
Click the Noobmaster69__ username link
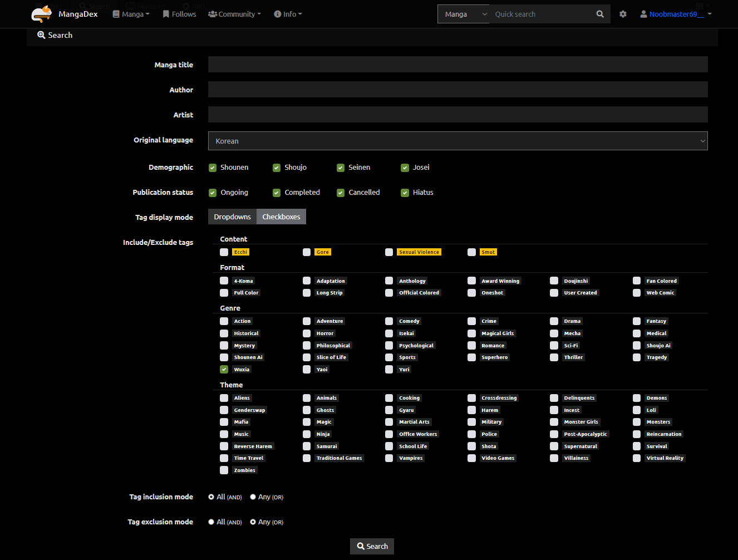tap(676, 14)
